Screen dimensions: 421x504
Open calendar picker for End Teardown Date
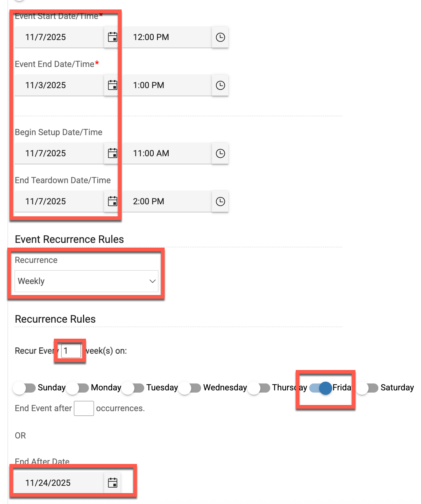(113, 201)
